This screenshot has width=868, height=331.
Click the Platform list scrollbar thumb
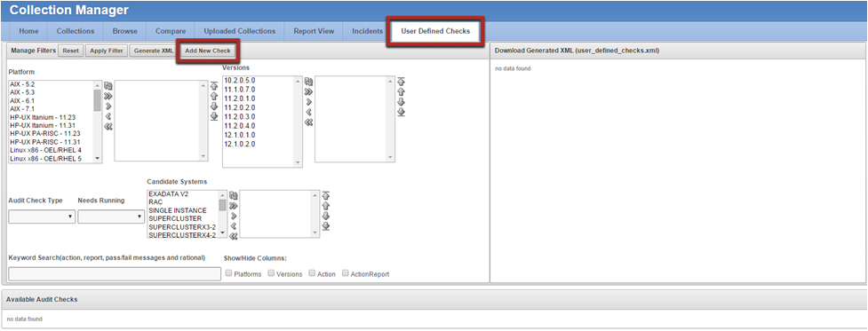click(x=98, y=101)
